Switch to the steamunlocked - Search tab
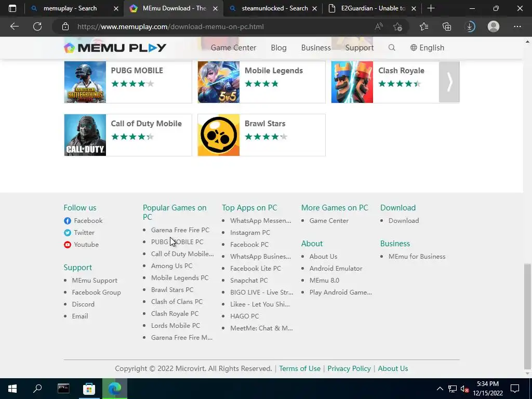 coord(274,8)
